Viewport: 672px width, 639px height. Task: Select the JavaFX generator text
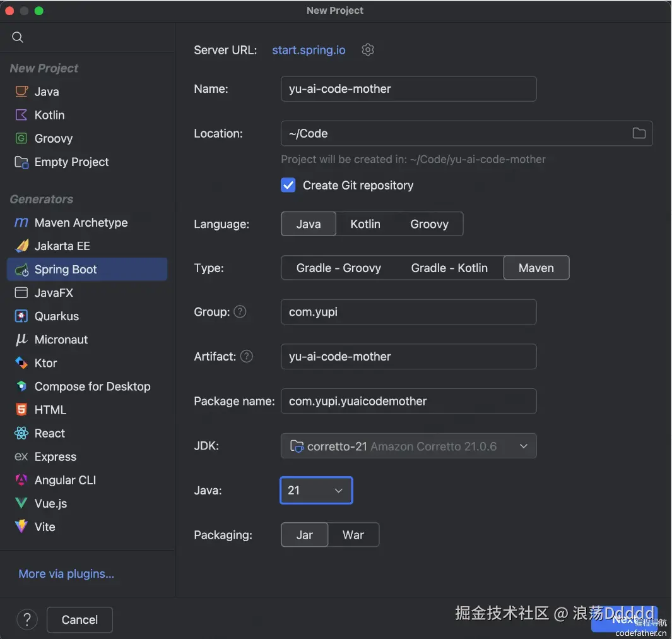click(x=54, y=292)
